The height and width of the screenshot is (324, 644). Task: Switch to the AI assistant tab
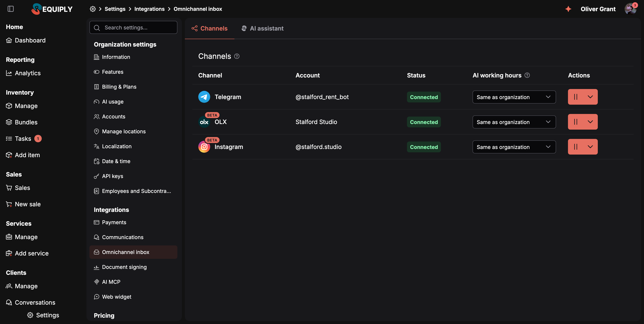pyautogui.click(x=262, y=28)
